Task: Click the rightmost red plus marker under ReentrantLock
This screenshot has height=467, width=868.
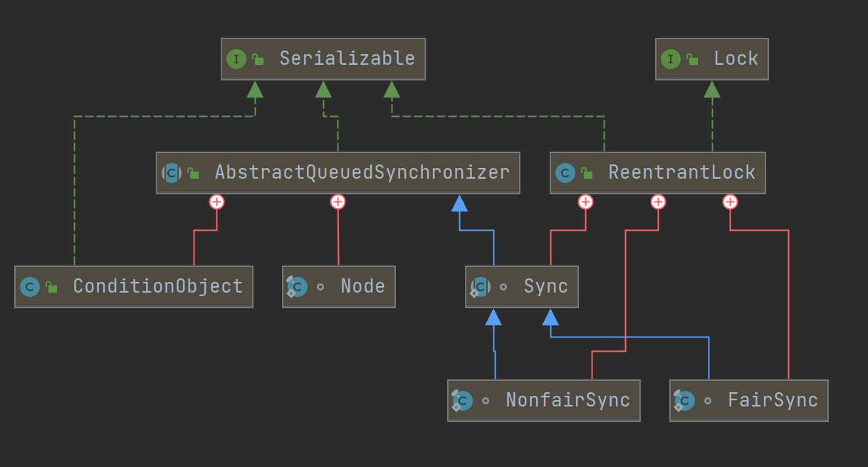Action: coord(729,202)
